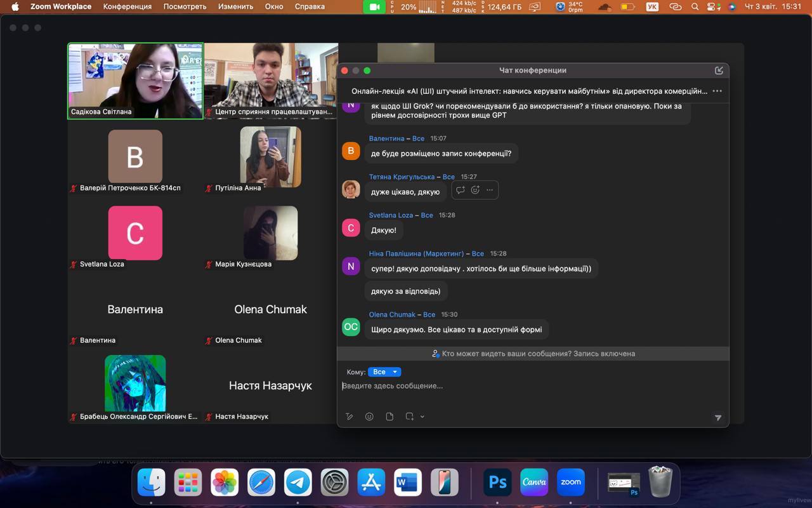Open the chat header three-dot menu
This screenshot has width=812, height=508.
pos(717,91)
